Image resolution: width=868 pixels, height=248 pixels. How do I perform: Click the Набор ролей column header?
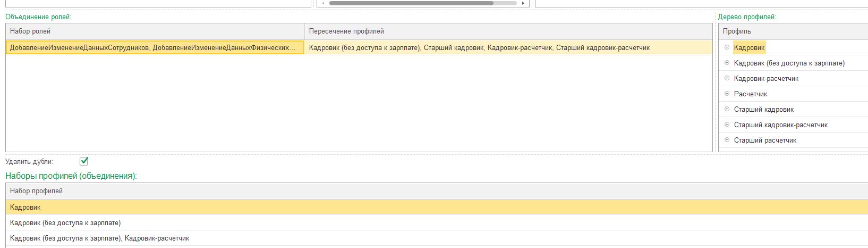(155, 31)
